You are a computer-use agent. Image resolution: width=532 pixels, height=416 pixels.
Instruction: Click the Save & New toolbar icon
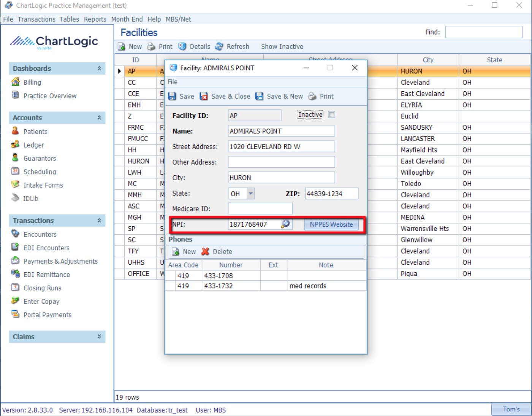point(260,97)
